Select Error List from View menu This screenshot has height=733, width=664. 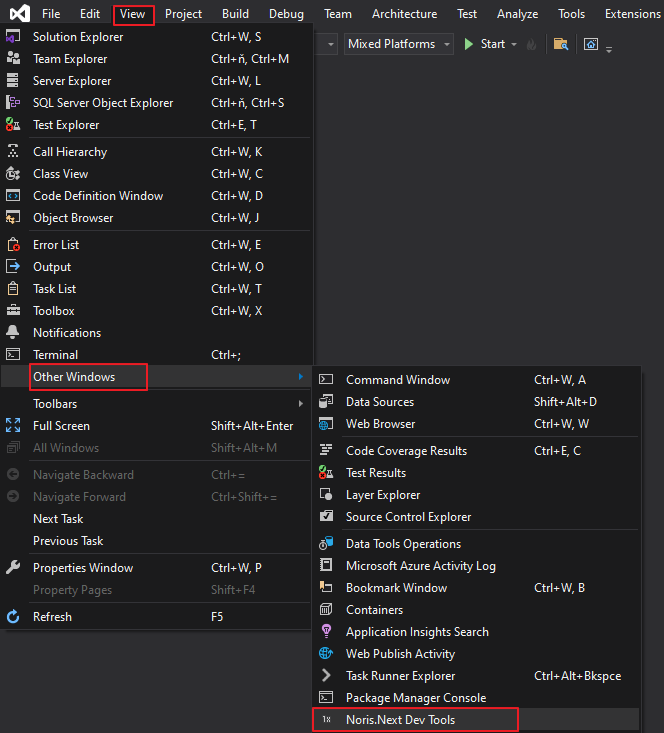56,245
